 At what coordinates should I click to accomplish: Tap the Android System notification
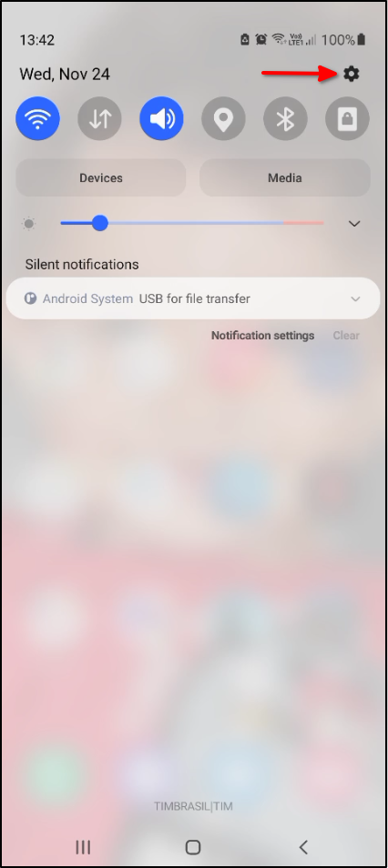(x=193, y=298)
